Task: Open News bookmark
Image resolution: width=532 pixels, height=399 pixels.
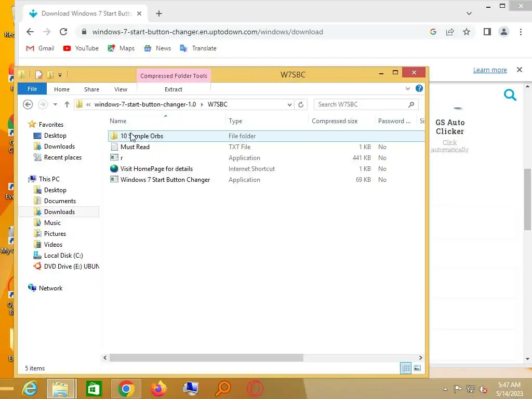Action: (157, 48)
